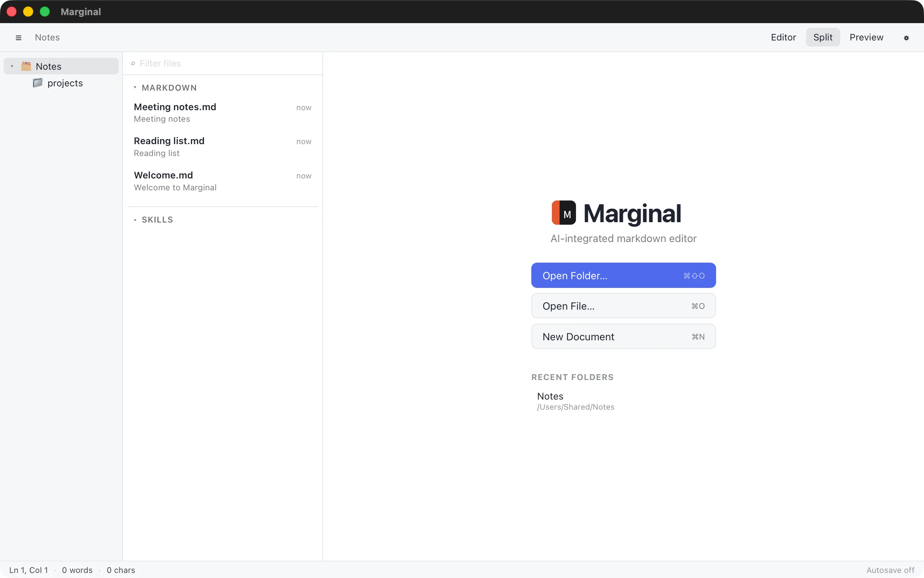Image resolution: width=924 pixels, height=578 pixels.
Task: Click the Open Folder... button
Action: click(x=623, y=275)
